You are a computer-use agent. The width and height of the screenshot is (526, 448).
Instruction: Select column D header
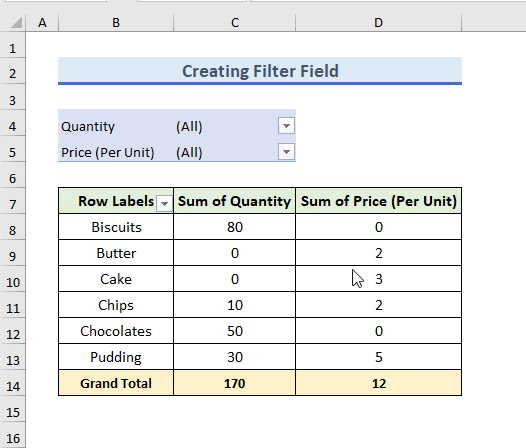pyautogui.click(x=378, y=22)
